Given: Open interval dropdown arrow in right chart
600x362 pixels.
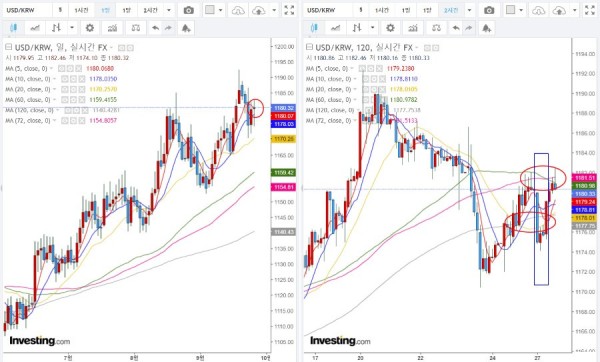Looking at the screenshot, I should coord(470,10).
